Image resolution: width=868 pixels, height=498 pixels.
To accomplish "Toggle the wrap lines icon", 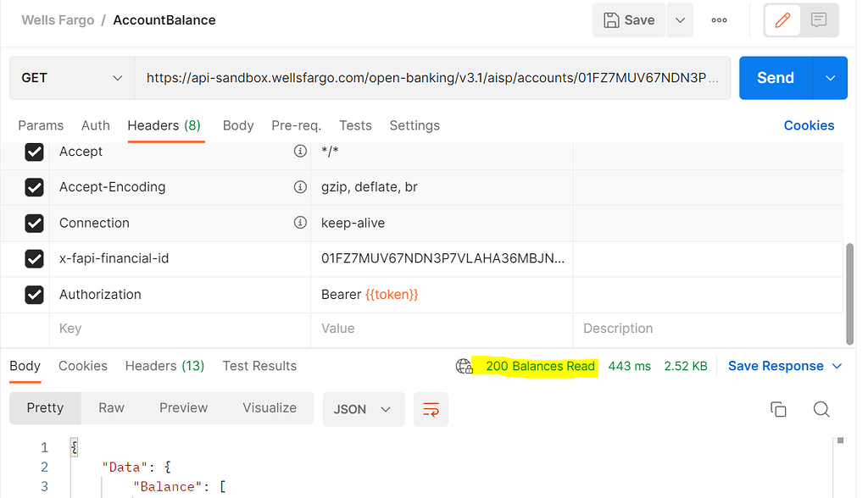I will [x=431, y=409].
